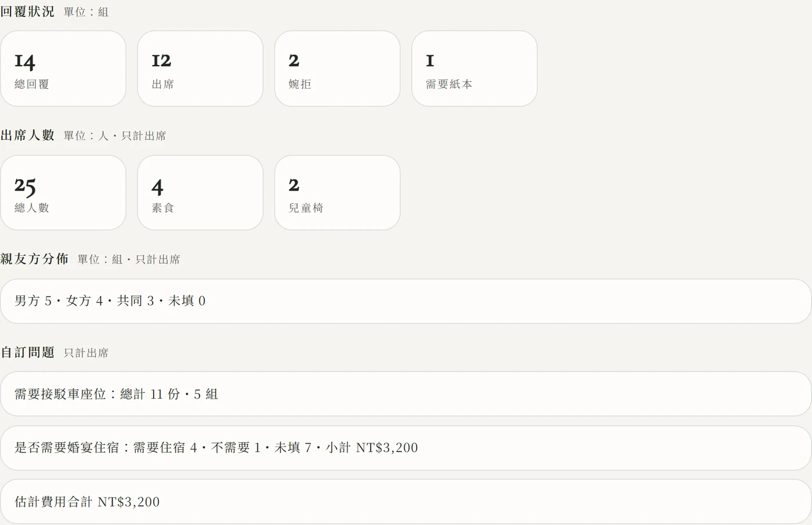The height and width of the screenshot is (525, 812).
Task: Click the number 25 in 總人數 card
Action: pos(25,186)
